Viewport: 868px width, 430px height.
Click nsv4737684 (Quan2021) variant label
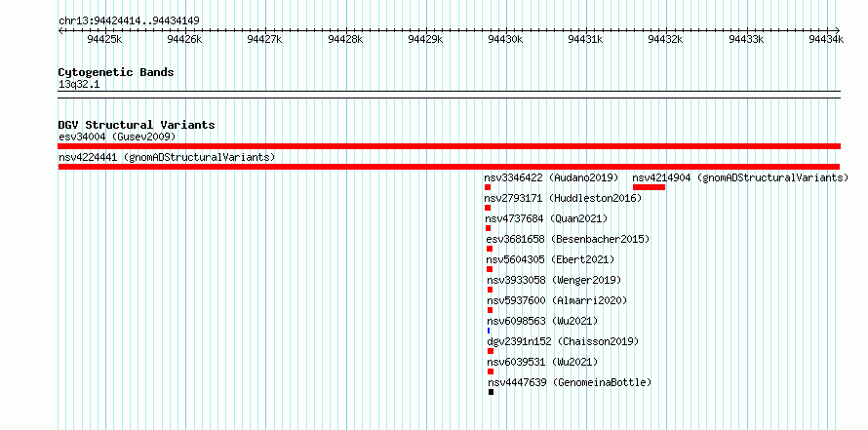point(546,218)
